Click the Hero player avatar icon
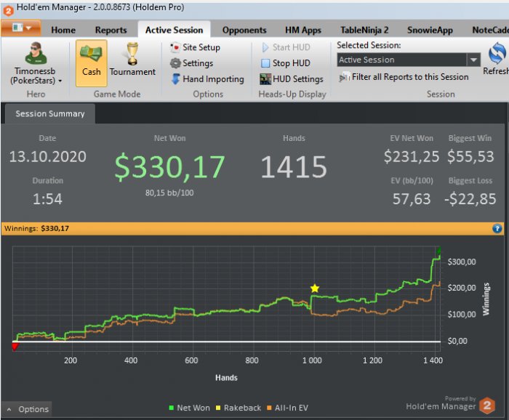This screenshot has height=420, width=509. 36,54
